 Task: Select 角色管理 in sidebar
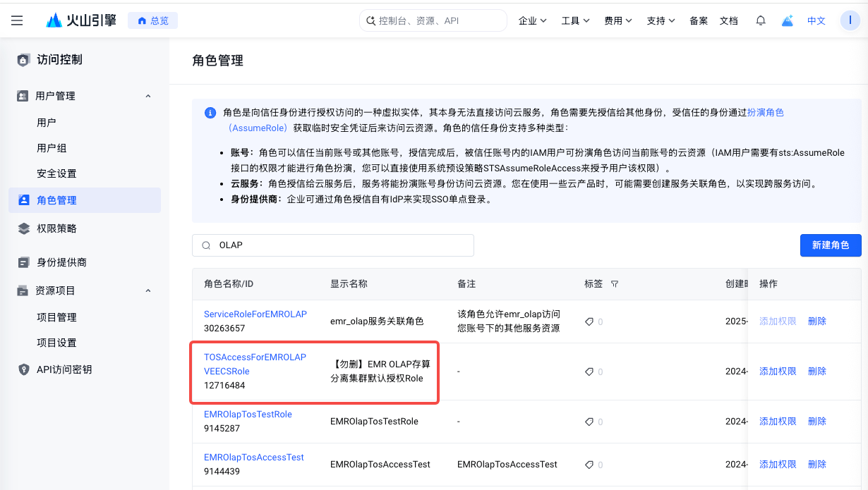pyautogui.click(x=85, y=200)
